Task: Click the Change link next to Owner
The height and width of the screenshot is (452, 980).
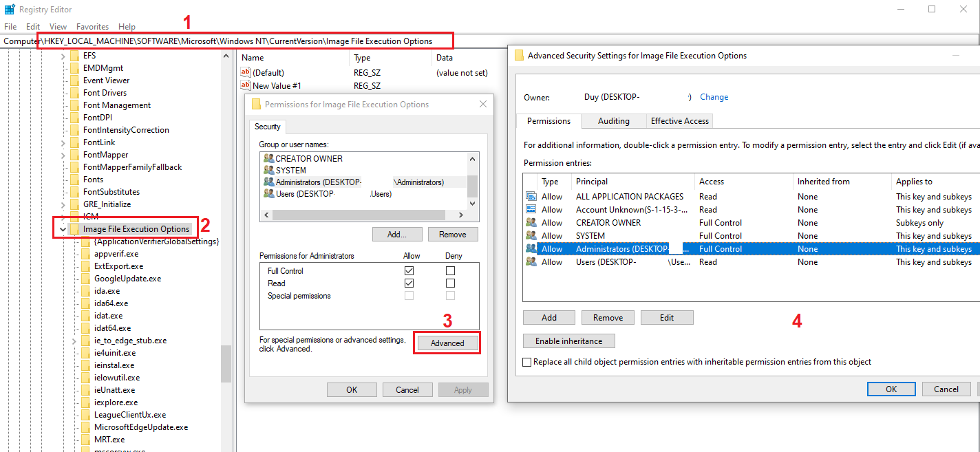Action: 714,97
